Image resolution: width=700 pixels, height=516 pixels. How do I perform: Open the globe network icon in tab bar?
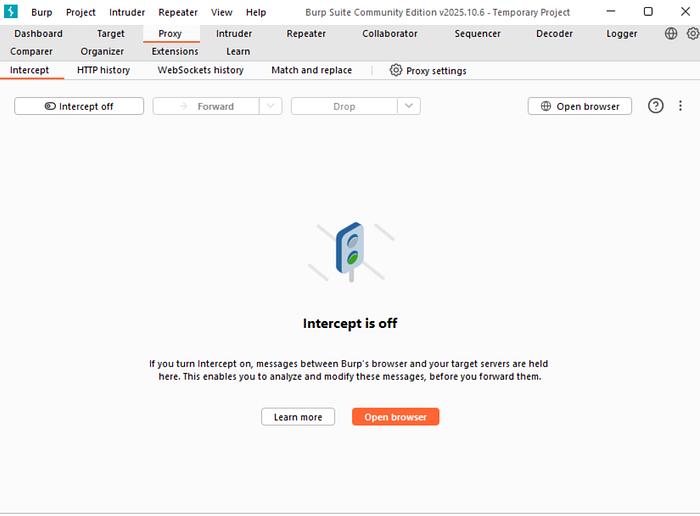click(671, 33)
